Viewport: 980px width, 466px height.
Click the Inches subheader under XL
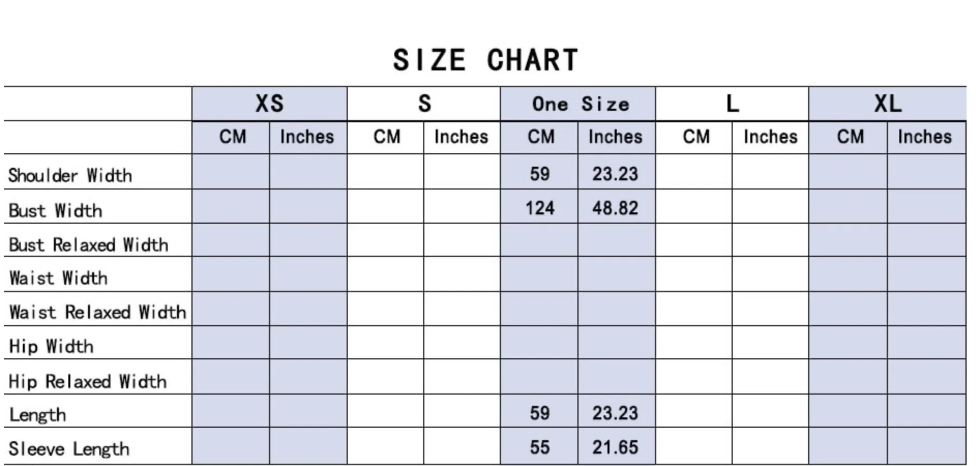point(926,137)
